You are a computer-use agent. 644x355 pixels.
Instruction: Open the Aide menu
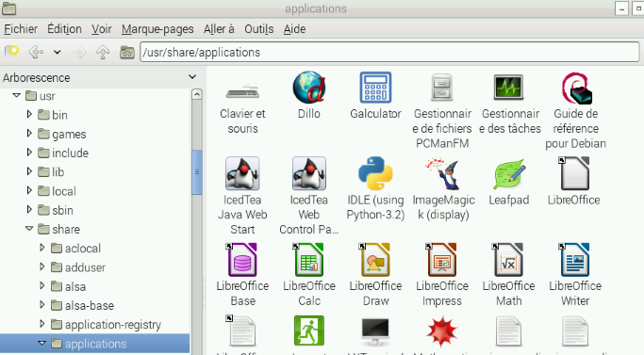pyautogui.click(x=294, y=29)
